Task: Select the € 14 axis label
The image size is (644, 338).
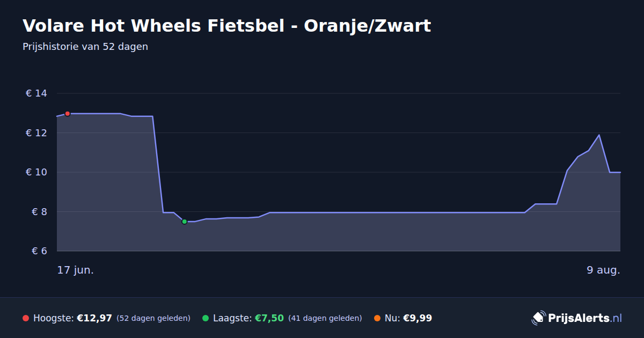Action: click(x=36, y=93)
